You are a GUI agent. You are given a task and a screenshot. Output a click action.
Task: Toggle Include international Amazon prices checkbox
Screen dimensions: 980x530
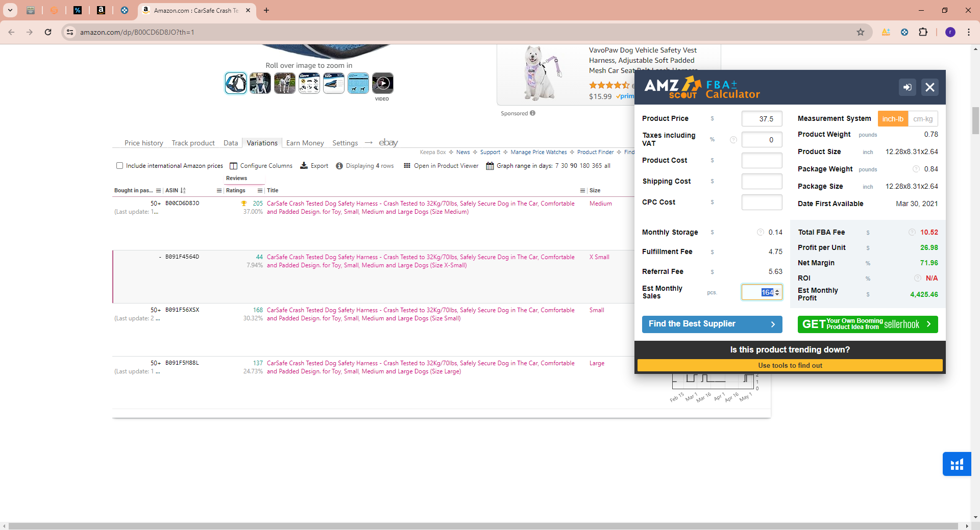(x=120, y=166)
